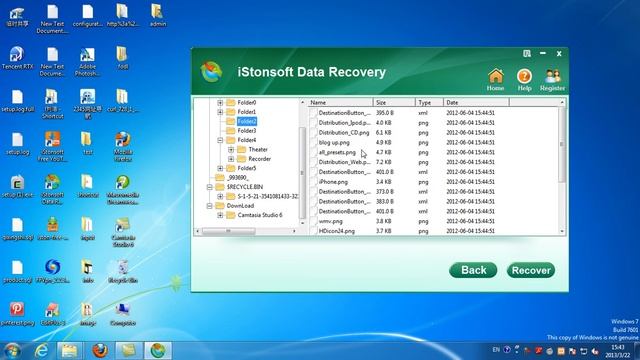Select the Mozilla Firefox desktop shortcut
Image resolution: width=640 pixels, height=360 pixels.
pyautogui.click(x=122, y=147)
